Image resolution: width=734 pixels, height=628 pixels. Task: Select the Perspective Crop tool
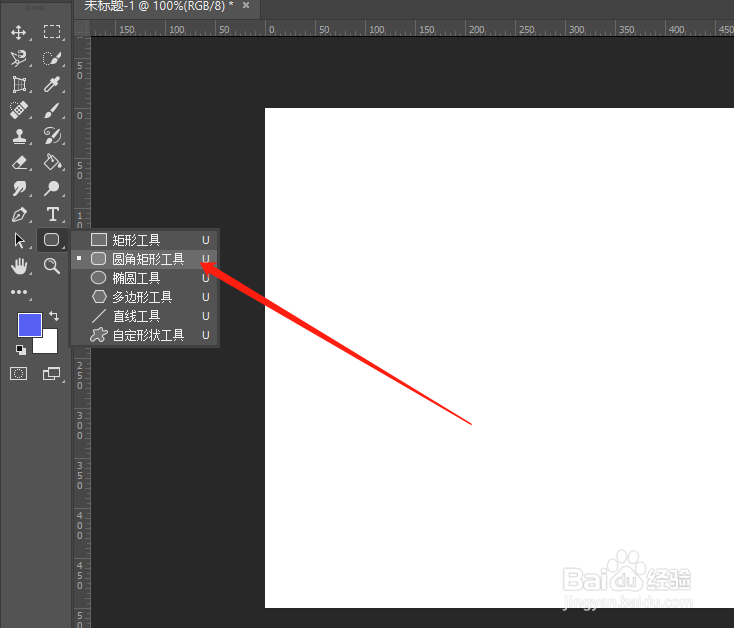tap(19, 85)
